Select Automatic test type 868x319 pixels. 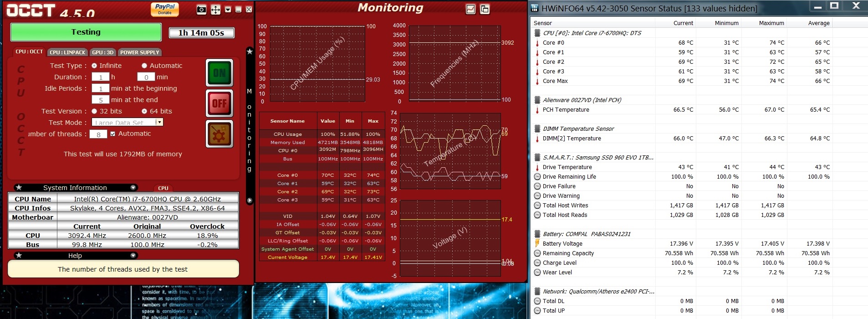point(144,66)
